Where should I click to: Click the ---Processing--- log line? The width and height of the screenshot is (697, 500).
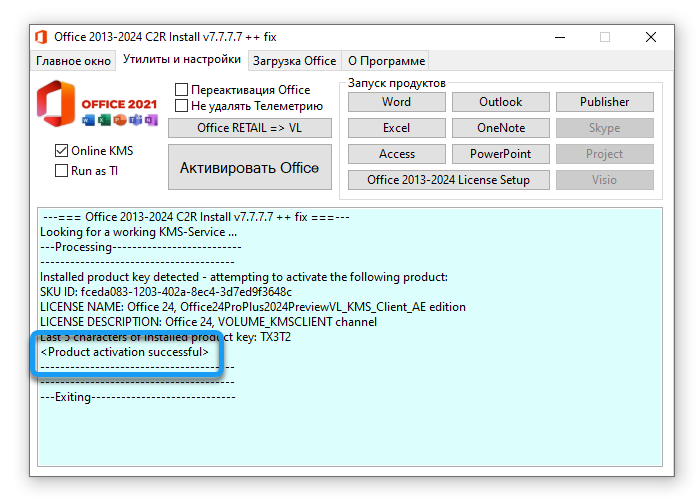[x=140, y=247]
